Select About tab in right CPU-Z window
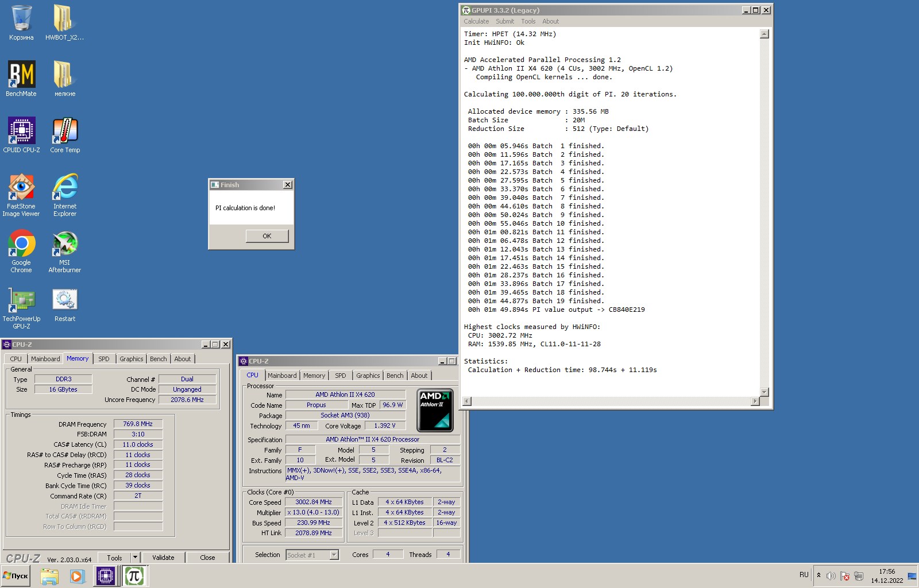 [x=419, y=376]
